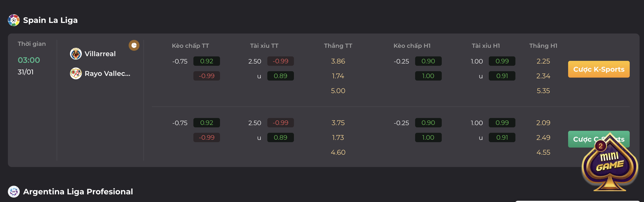This screenshot has width=644, height=202.
Task: Pick first-row Thắng H1 odds 2.25
Action: 543,61
